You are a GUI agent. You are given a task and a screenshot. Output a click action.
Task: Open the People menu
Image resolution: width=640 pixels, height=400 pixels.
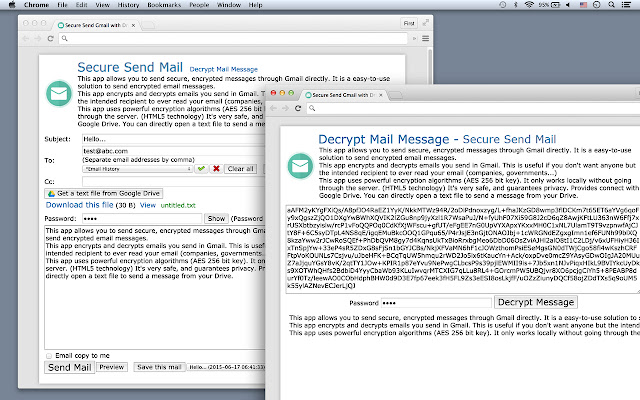point(199,5)
